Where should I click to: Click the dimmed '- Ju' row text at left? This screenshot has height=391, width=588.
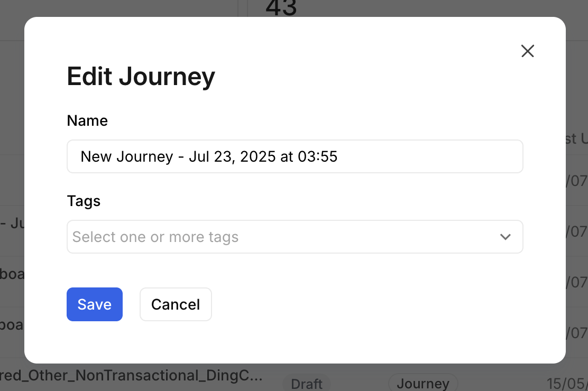tap(12, 224)
